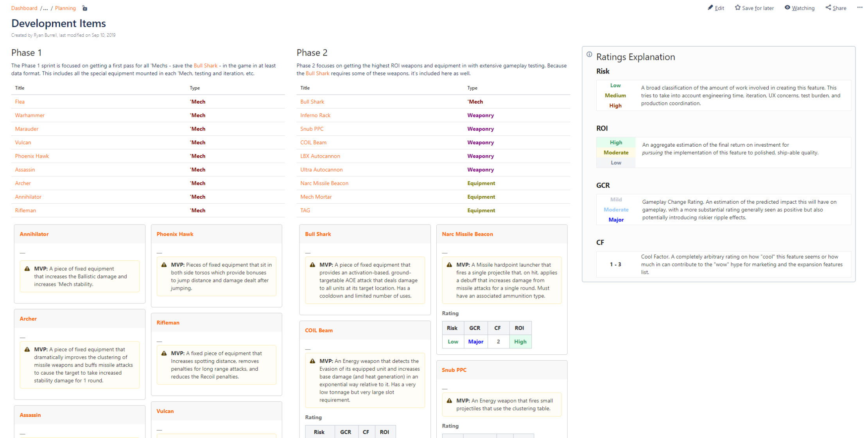Click warning icon in Annihilator MVP note
The image size is (868, 438).
(27, 269)
